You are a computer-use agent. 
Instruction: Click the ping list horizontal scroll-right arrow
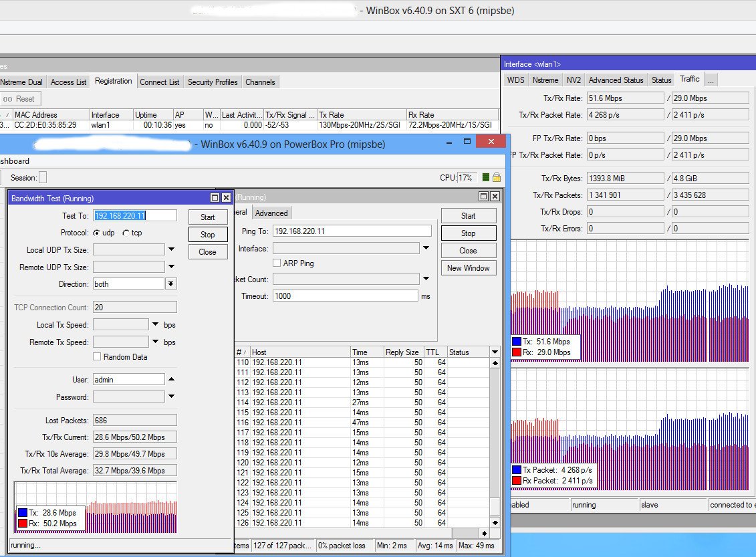point(484,533)
